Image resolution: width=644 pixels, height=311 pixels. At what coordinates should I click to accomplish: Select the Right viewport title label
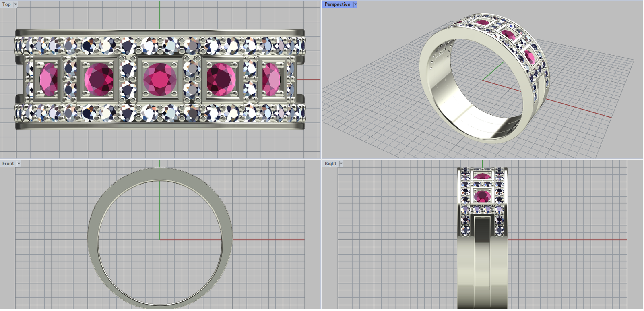[330, 164]
